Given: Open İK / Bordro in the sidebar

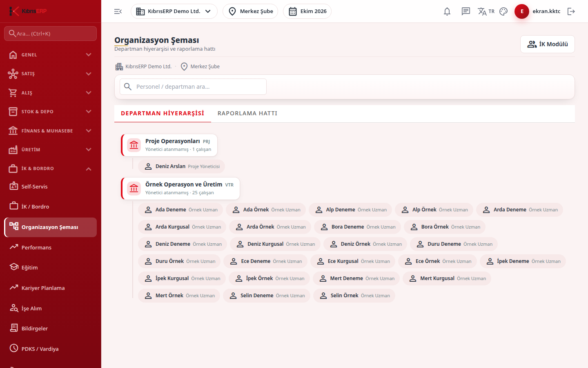Looking at the screenshot, I should (x=51, y=206).
